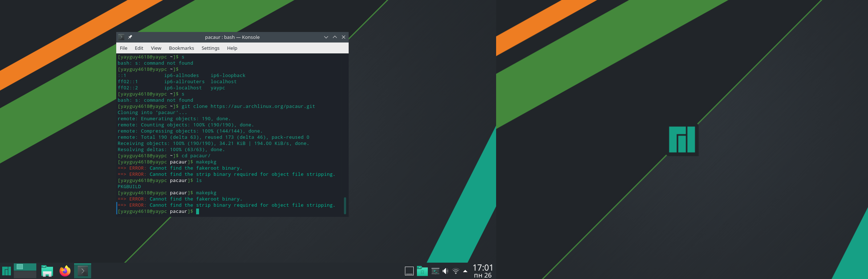
Task: Close the Konsole window
Action: (x=344, y=37)
